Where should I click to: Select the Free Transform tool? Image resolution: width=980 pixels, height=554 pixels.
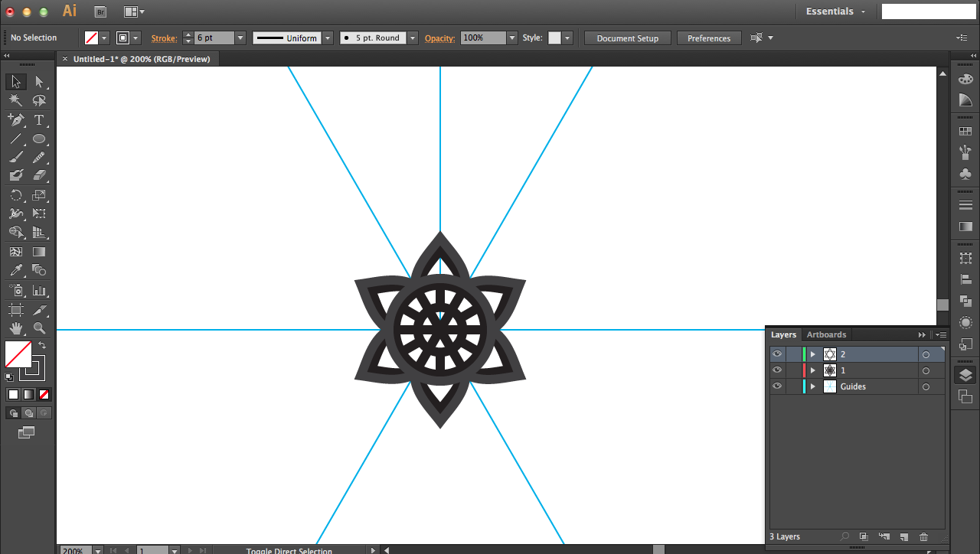[39, 213]
